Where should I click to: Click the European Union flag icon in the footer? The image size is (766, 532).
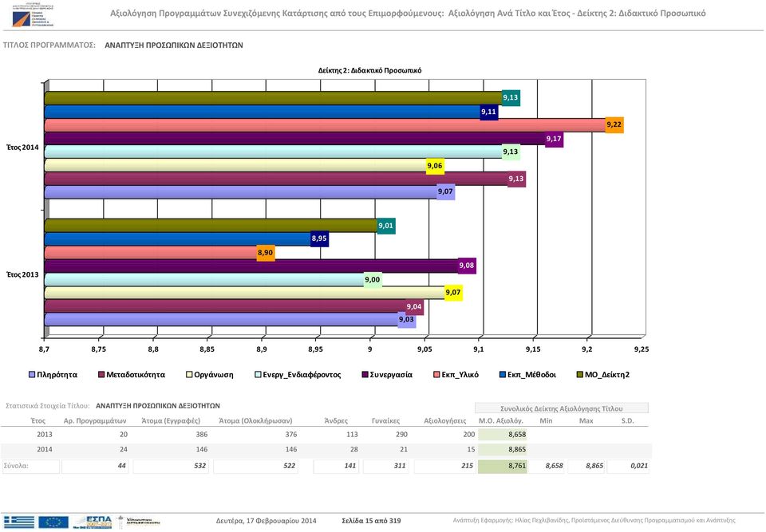tap(53, 522)
